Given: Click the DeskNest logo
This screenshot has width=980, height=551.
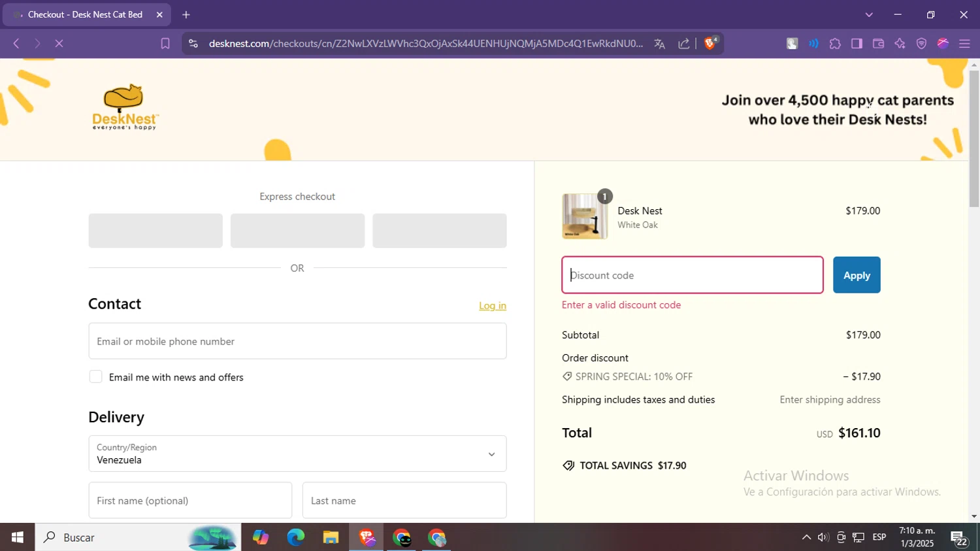Looking at the screenshot, I should 125,107.
